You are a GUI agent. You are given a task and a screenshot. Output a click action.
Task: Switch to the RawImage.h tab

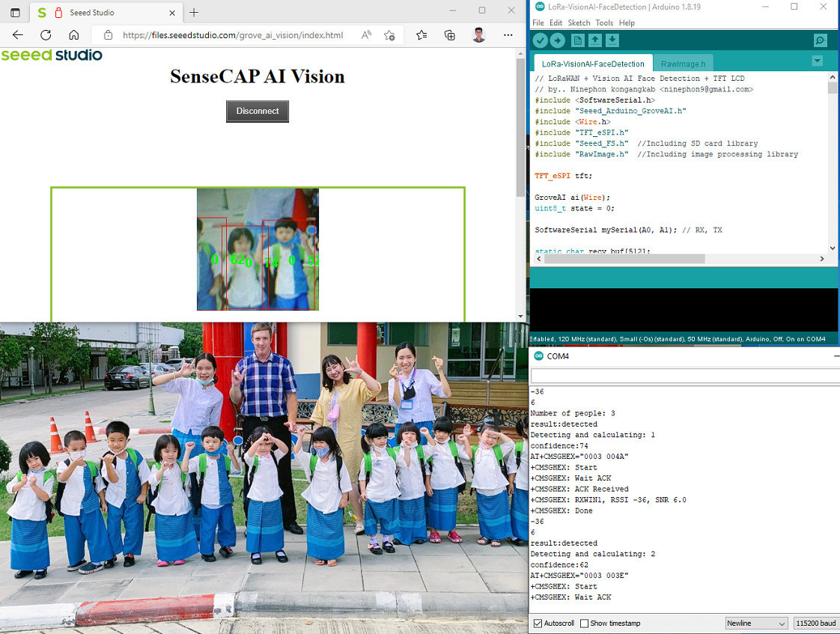tap(683, 64)
